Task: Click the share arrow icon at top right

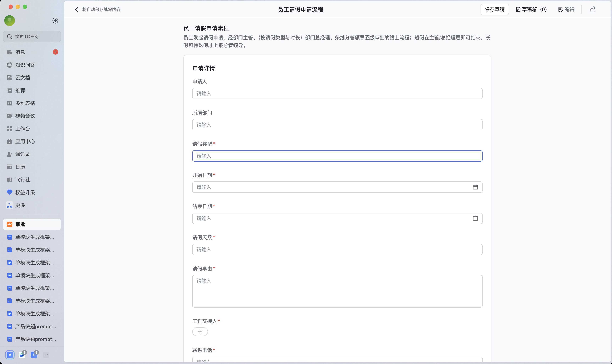Action: [x=592, y=9]
